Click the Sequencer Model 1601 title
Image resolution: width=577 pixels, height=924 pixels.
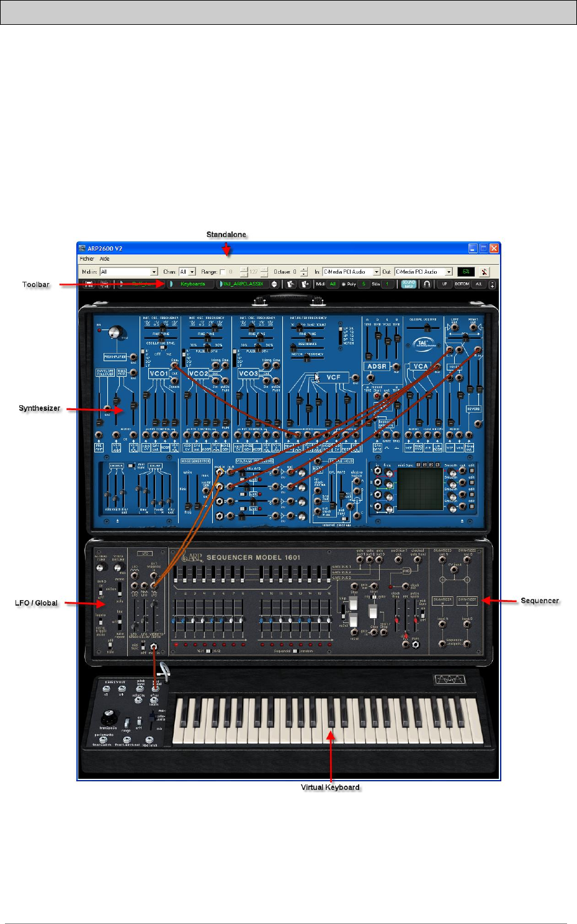253,557
